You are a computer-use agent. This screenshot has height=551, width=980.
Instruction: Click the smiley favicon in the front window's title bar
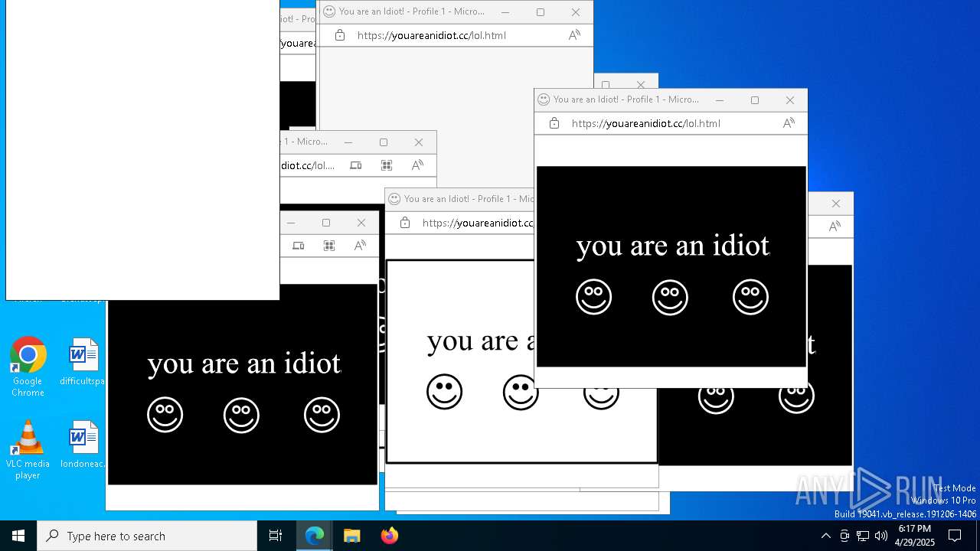(x=544, y=99)
